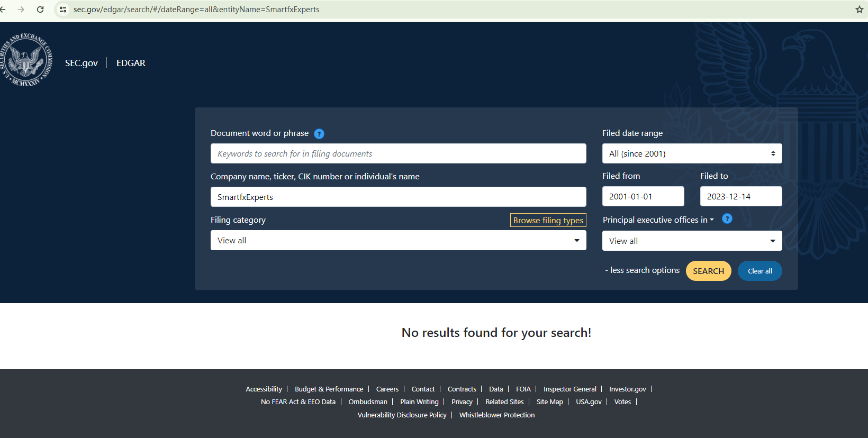This screenshot has height=438, width=868.
Task: Open the Ombudsman footer link
Action: click(368, 402)
